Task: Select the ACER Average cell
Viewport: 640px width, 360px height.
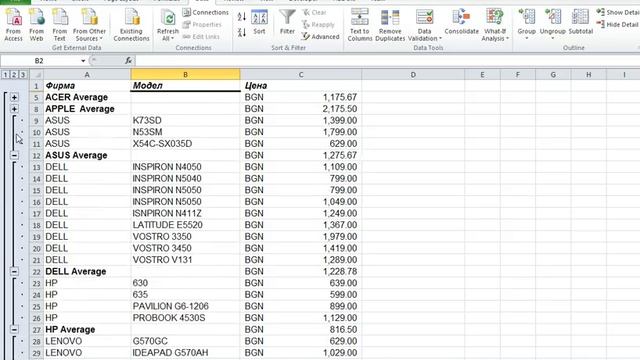Action: [x=87, y=97]
